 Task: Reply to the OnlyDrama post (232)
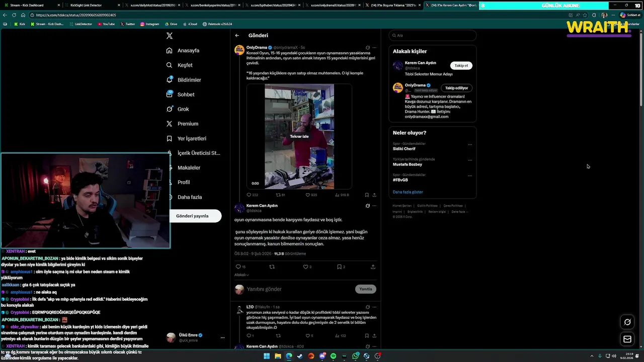252,195
